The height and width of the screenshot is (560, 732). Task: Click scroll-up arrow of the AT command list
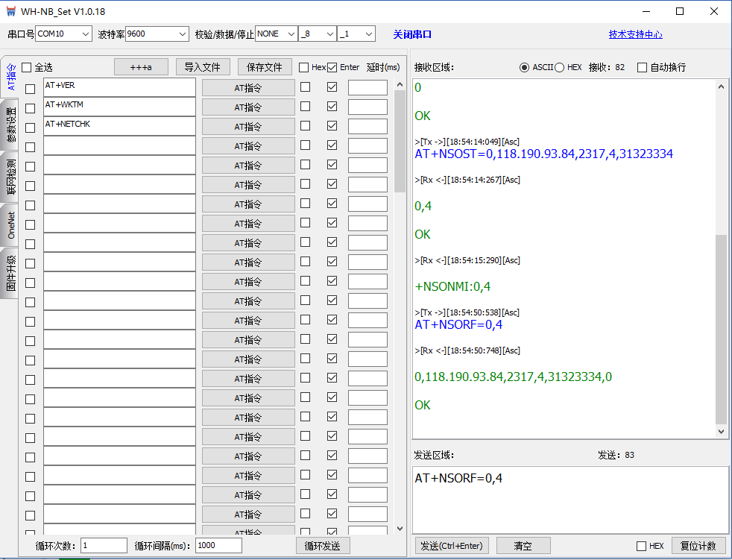tap(400, 84)
